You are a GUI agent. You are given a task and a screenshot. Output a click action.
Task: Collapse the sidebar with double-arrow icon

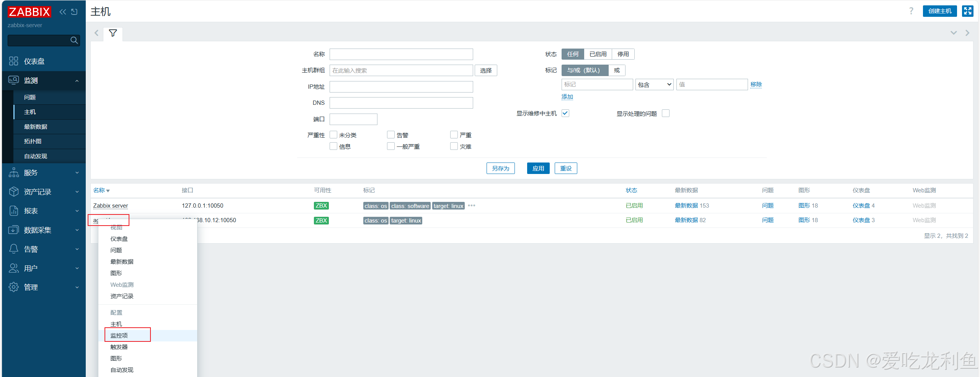[63, 12]
